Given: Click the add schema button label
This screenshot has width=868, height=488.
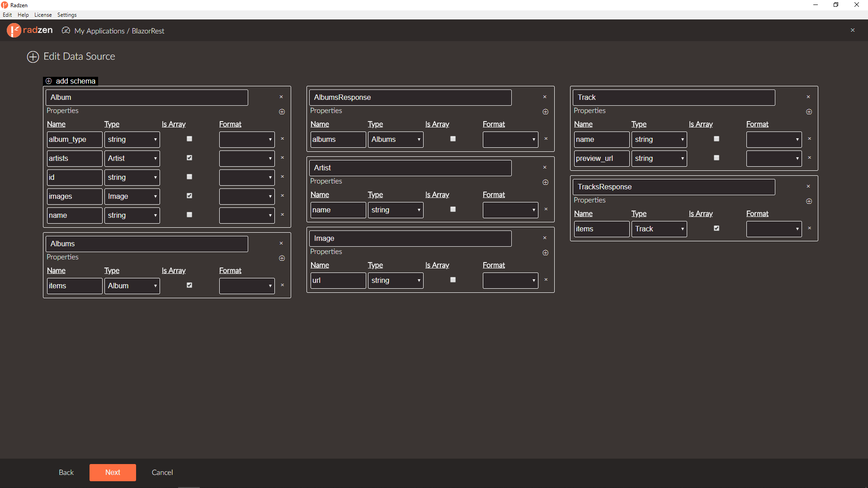Looking at the screenshot, I should 75,81.
